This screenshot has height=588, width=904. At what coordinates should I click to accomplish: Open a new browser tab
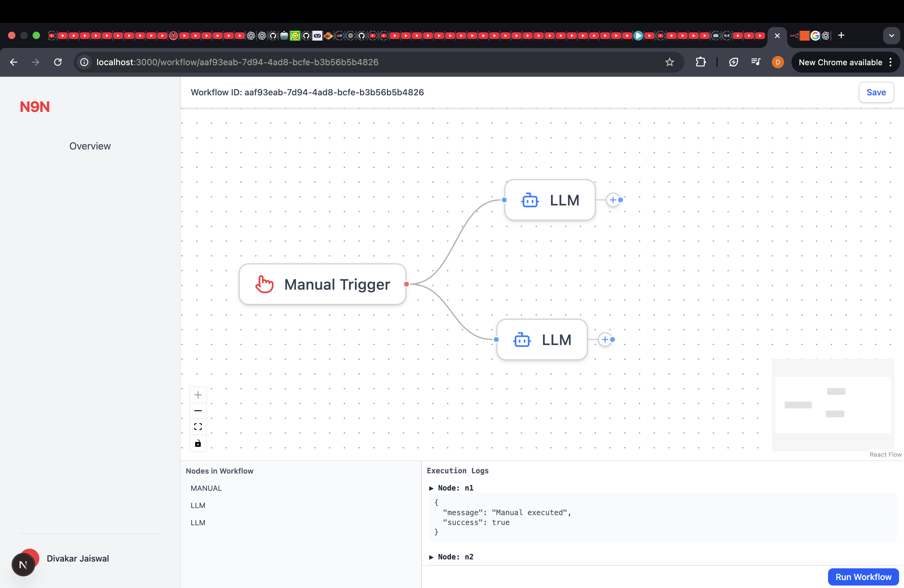[841, 35]
